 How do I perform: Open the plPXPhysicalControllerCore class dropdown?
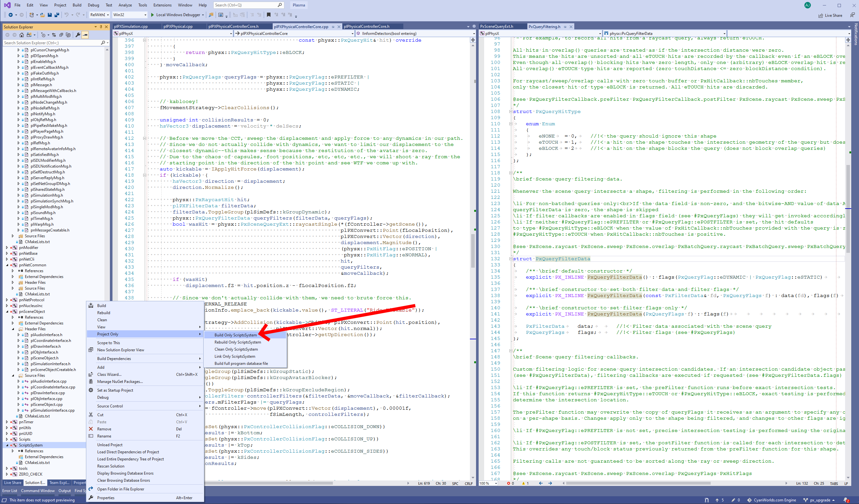coord(294,33)
